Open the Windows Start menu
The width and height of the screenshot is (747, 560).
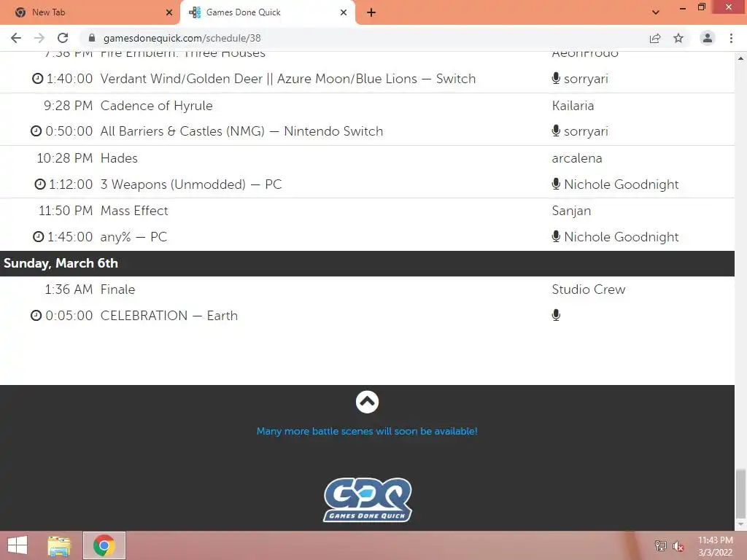tap(18, 545)
